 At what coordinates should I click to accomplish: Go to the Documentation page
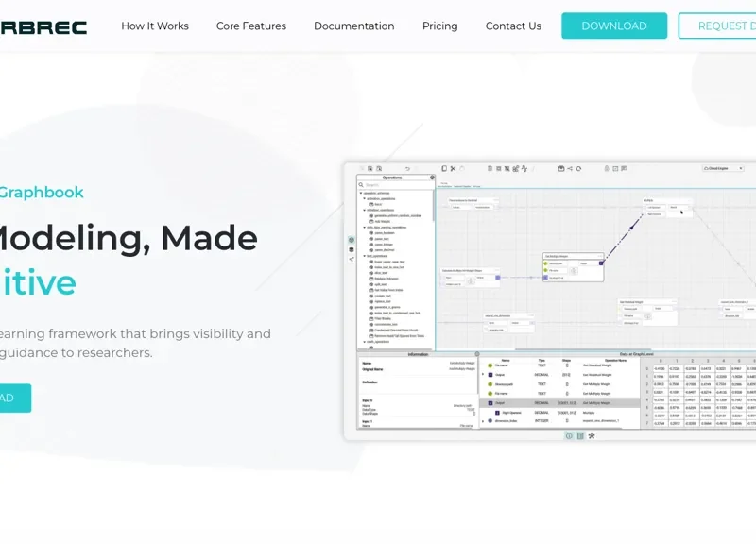point(353,26)
